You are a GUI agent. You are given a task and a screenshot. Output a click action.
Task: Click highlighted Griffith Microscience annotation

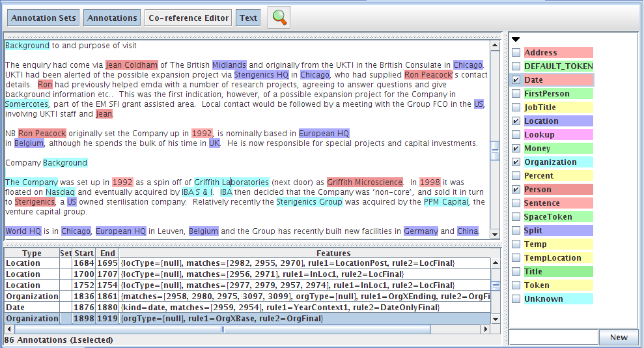(365, 182)
